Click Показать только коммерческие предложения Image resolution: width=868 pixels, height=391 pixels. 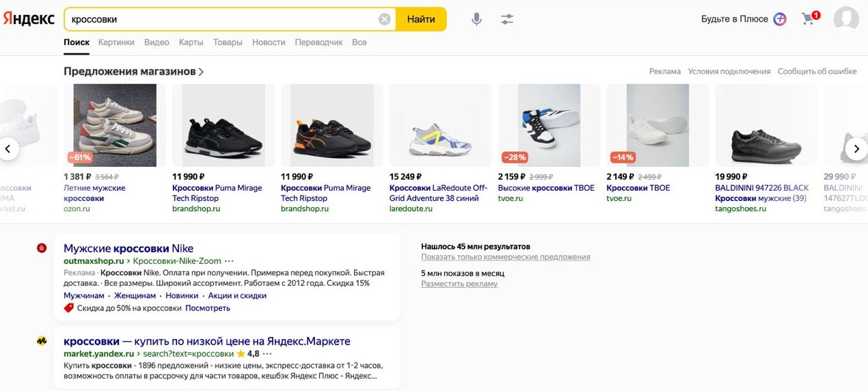coord(506,257)
